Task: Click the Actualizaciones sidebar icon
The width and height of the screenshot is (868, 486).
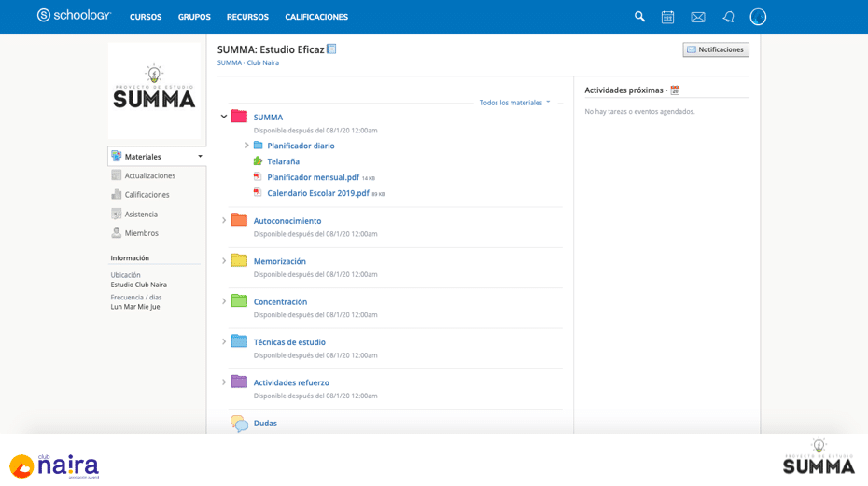Action: [x=117, y=175]
